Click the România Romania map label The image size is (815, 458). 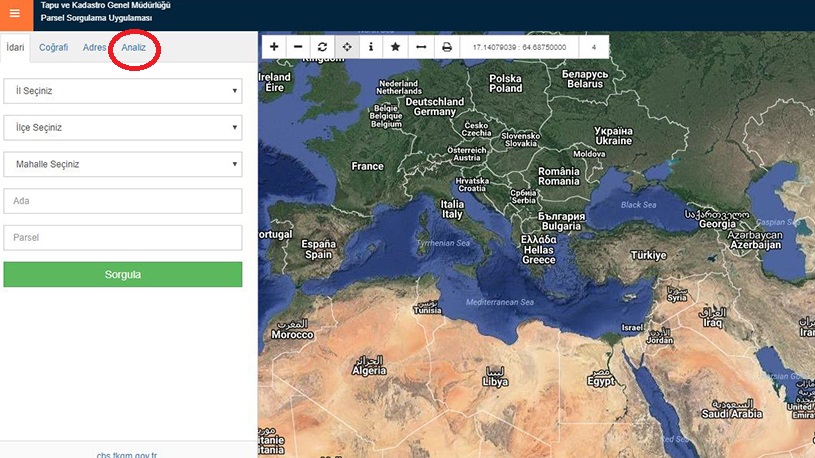[x=559, y=176]
